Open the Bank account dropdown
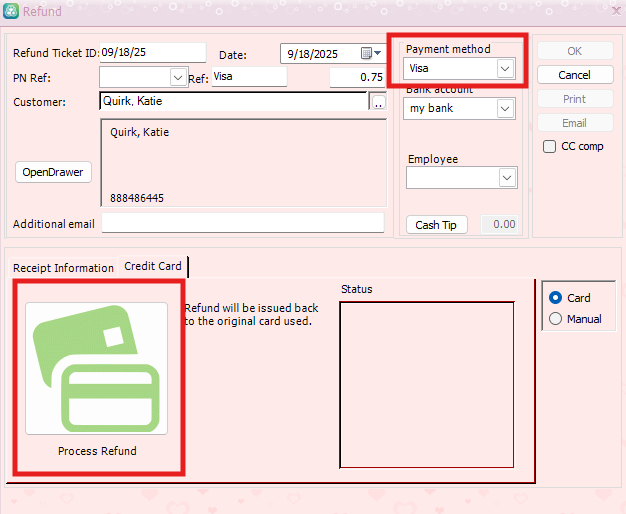626x514 pixels. 506,108
